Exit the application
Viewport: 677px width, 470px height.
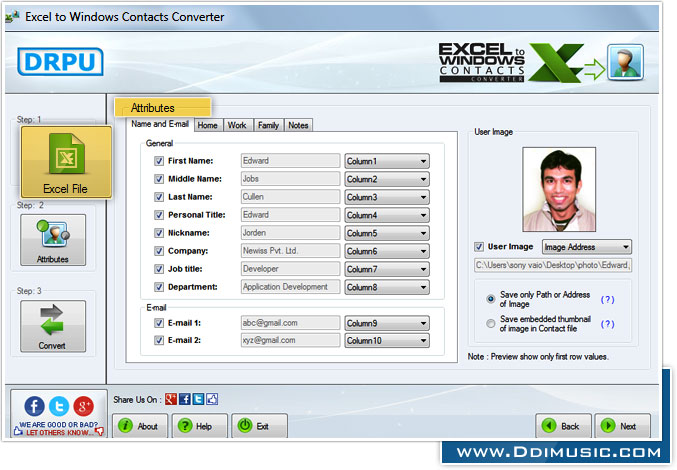point(259,426)
